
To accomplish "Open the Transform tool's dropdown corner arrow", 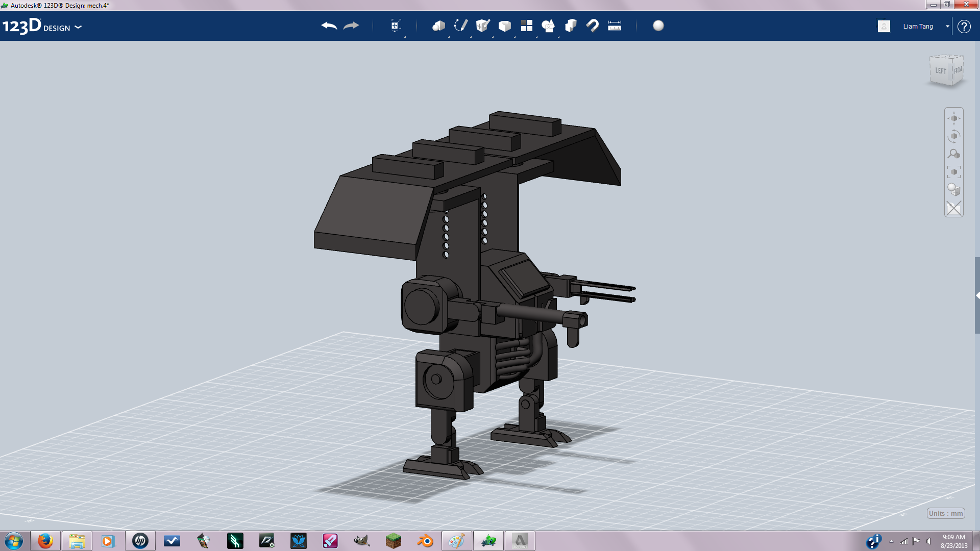I will click(405, 36).
